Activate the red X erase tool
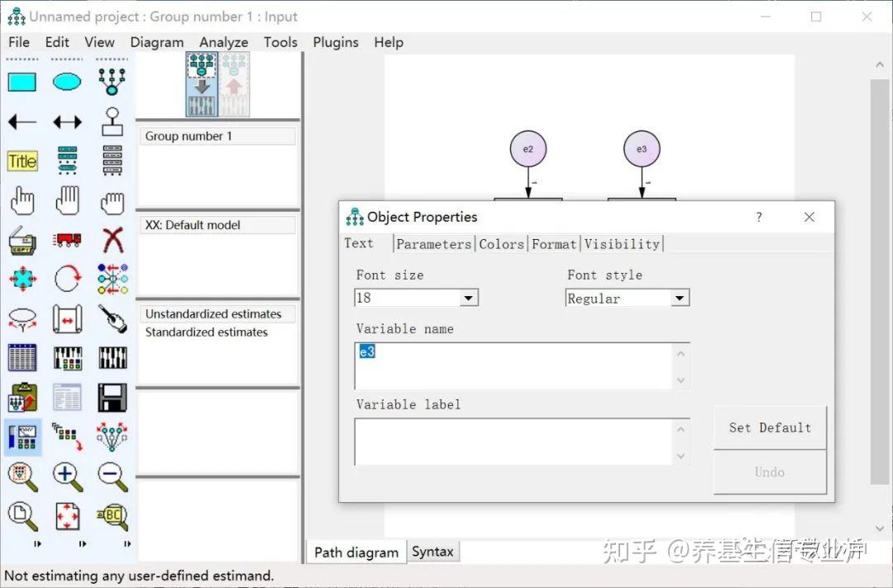 [x=112, y=238]
